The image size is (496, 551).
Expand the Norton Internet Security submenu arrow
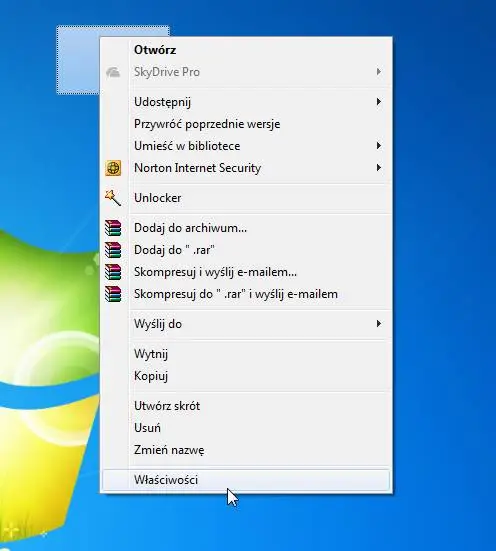(379, 168)
